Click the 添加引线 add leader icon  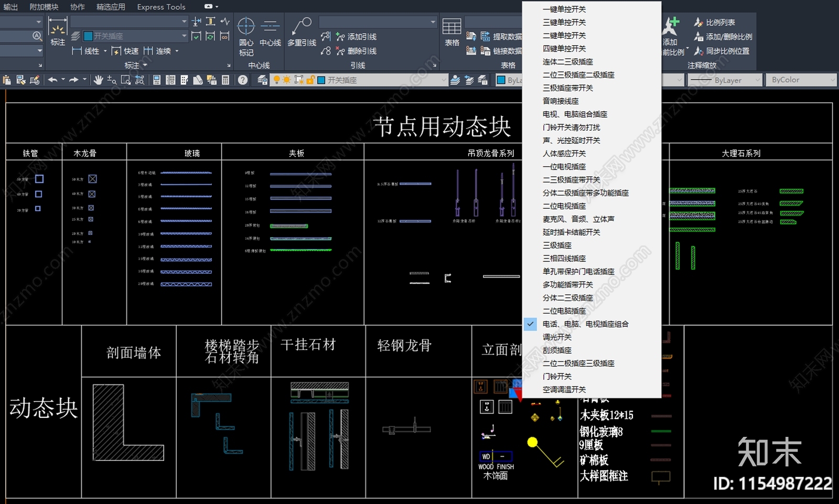coord(340,37)
